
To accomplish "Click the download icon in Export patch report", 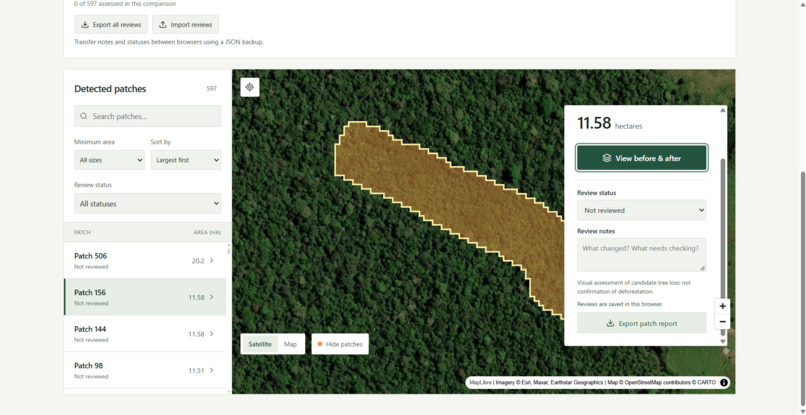I will pos(610,323).
